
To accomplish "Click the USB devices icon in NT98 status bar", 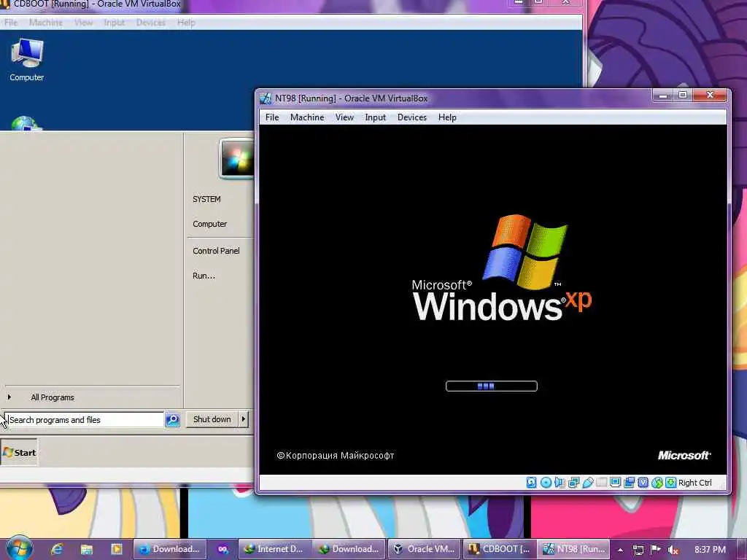I will click(x=587, y=483).
